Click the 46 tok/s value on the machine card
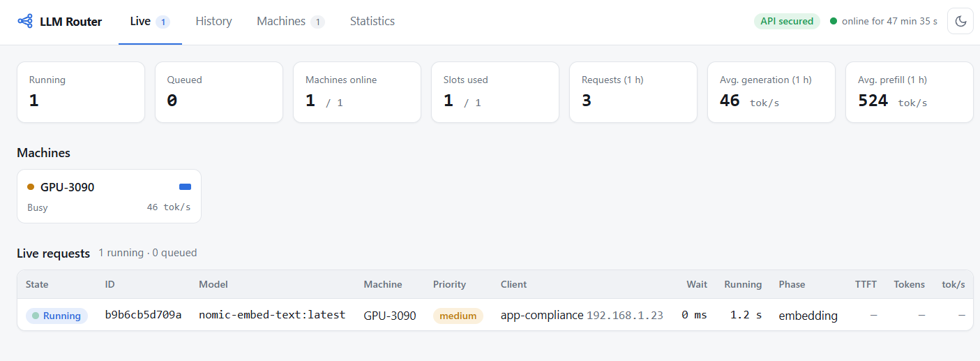 (x=169, y=207)
